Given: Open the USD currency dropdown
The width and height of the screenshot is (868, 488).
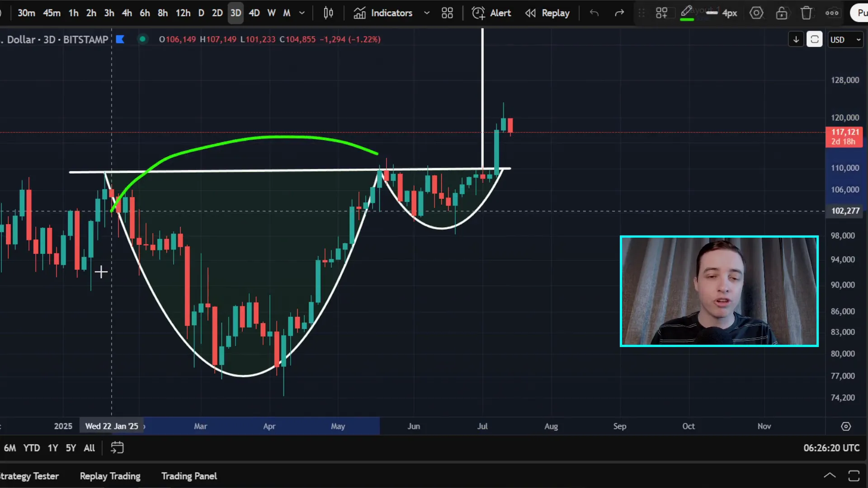Looking at the screenshot, I should [x=845, y=40].
